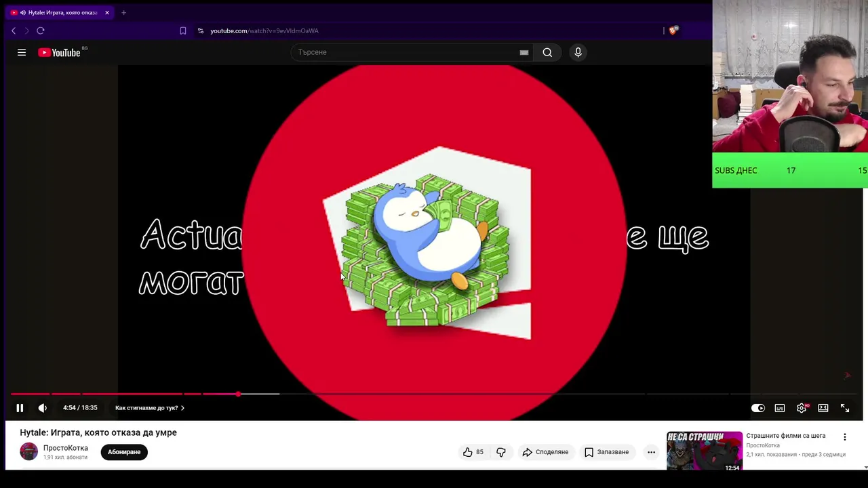Go forward in the browser
This screenshot has height=488, width=868.
27,30
